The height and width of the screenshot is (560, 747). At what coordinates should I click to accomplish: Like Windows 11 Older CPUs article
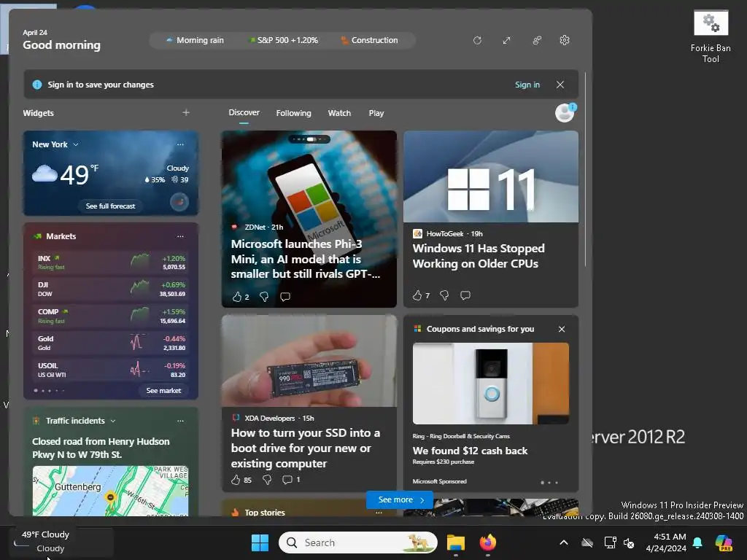click(417, 295)
